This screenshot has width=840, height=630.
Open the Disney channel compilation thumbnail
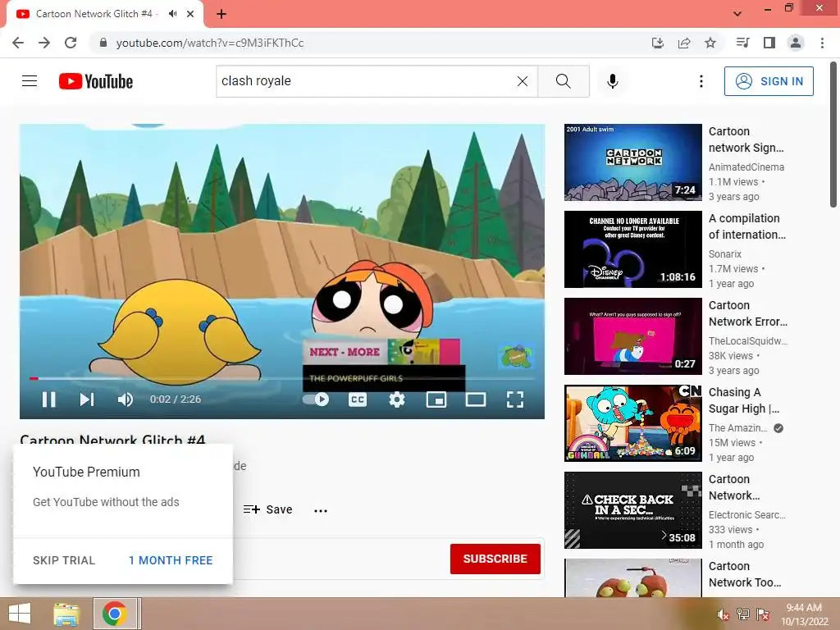[632, 249]
